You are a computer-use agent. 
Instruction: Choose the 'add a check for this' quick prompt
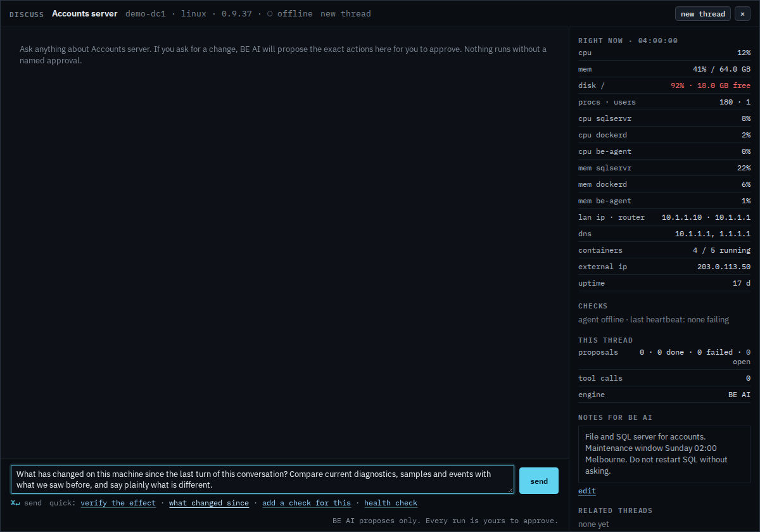point(307,503)
